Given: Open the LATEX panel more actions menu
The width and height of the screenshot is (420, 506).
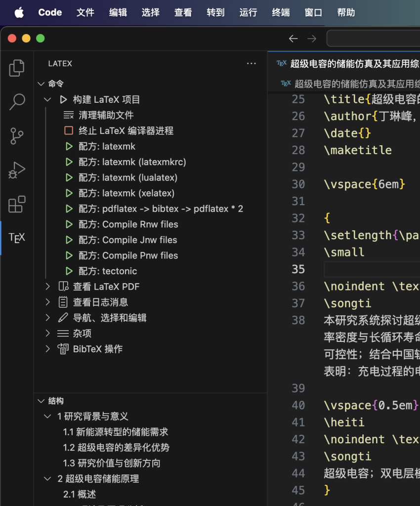Looking at the screenshot, I should 252,64.
